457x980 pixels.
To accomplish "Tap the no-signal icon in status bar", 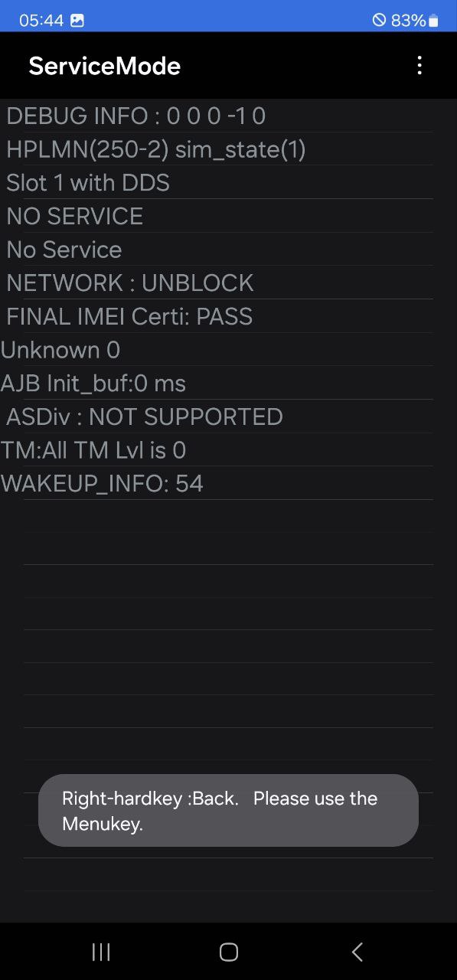I will point(379,21).
